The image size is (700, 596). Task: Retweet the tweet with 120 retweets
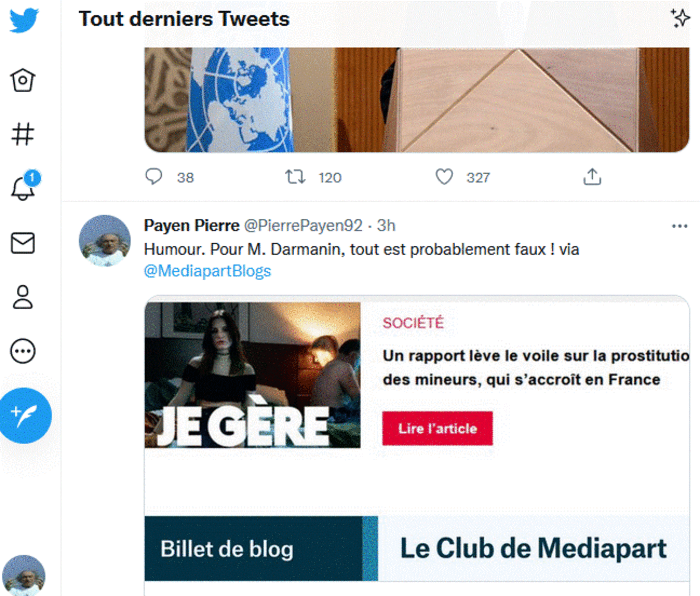pyautogui.click(x=295, y=177)
